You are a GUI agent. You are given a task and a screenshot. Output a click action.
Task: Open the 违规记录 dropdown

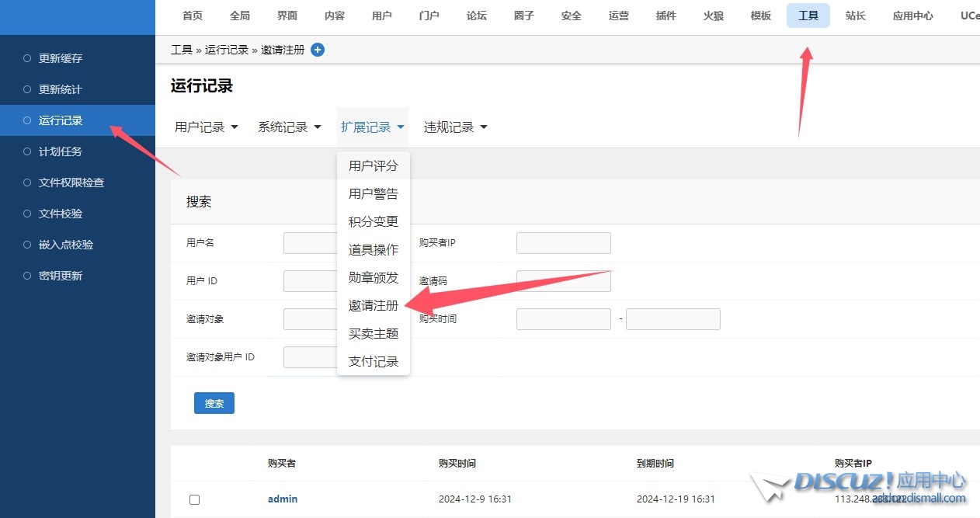point(455,127)
